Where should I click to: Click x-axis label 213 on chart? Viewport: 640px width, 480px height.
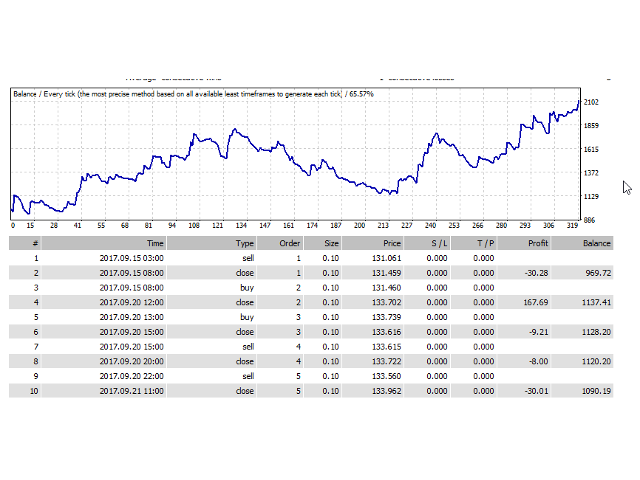pyautogui.click(x=383, y=225)
